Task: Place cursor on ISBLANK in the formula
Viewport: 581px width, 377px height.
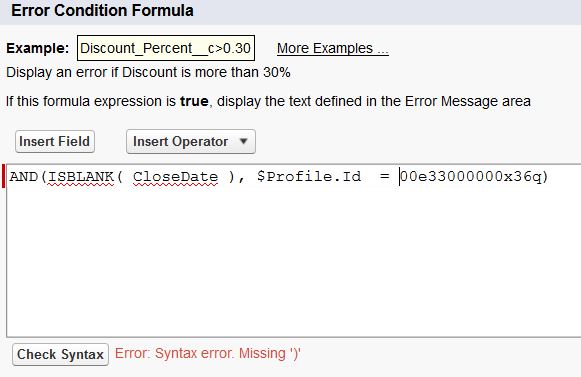Action: click(x=81, y=177)
